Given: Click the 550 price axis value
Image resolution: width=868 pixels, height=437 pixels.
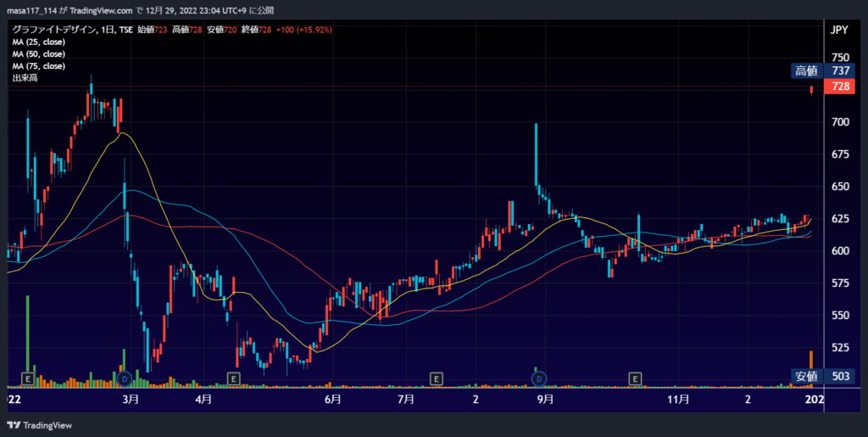Looking at the screenshot, I should pyautogui.click(x=840, y=315).
